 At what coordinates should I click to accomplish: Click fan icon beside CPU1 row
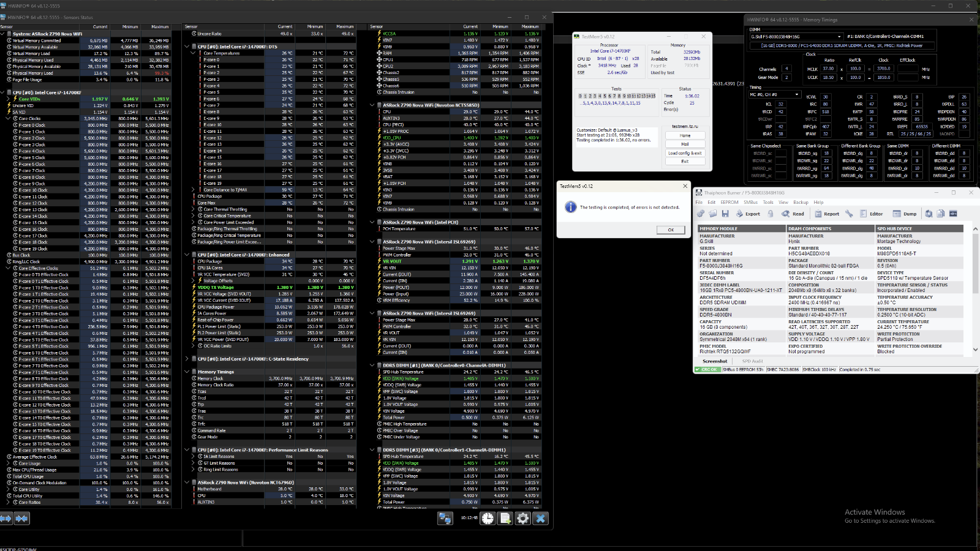coord(379,59)
